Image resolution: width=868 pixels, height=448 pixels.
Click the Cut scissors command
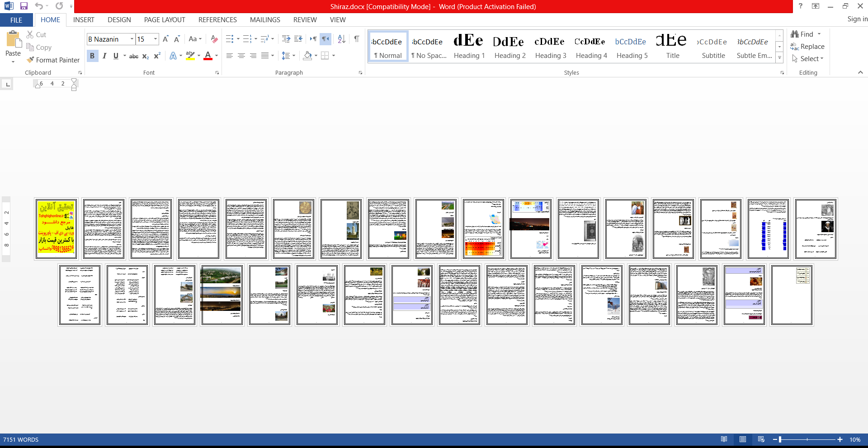click(36, 34)
